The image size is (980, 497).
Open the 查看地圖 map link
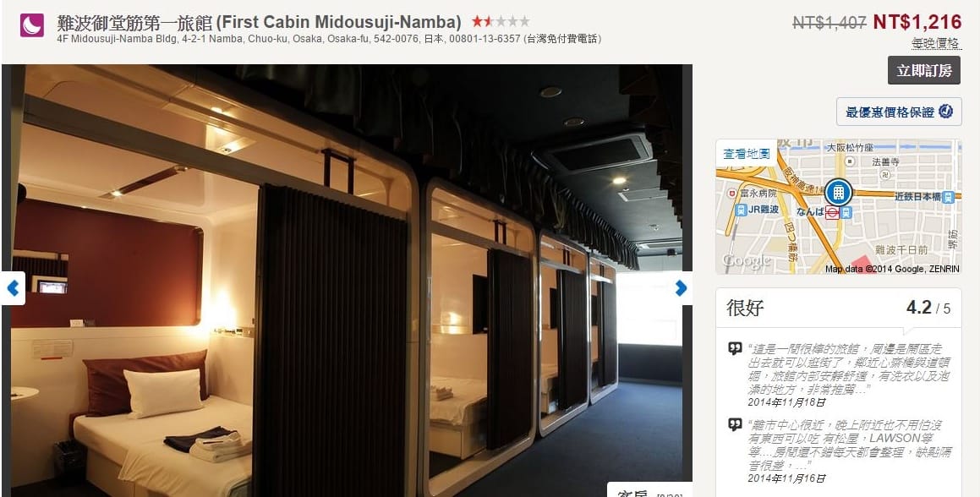click(x=747, y=153)
